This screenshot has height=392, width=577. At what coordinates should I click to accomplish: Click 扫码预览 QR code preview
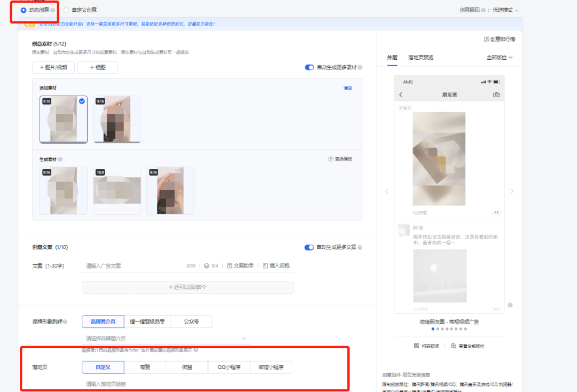pyautogui.click(x=426, y=346)
